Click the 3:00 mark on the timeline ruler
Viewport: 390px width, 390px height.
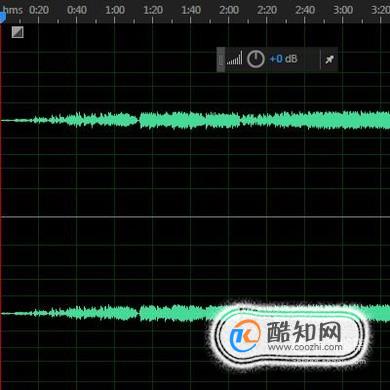pyautogui.click(x=343, y=10)
